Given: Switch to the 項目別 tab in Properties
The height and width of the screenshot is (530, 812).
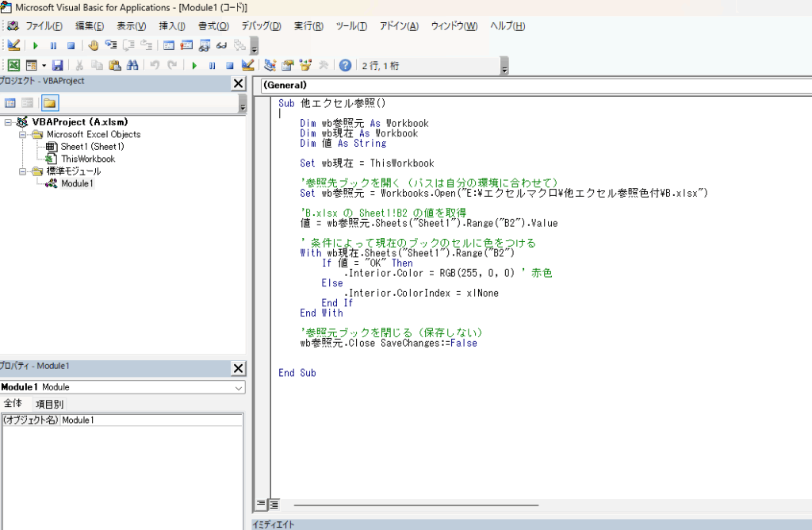Looking at the screenshot, I should click(54, 404).
